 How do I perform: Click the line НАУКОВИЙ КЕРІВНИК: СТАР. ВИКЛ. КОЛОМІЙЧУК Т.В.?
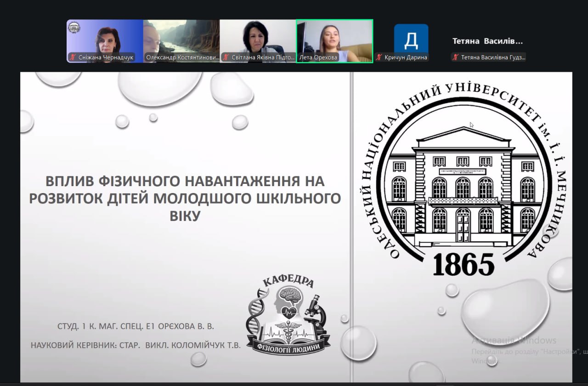point(136,345)
